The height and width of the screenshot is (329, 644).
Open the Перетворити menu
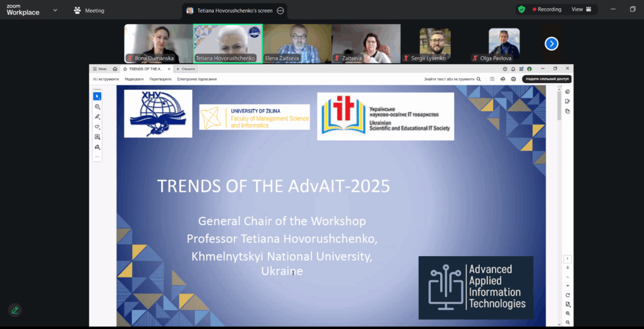[x=160, y=79]
